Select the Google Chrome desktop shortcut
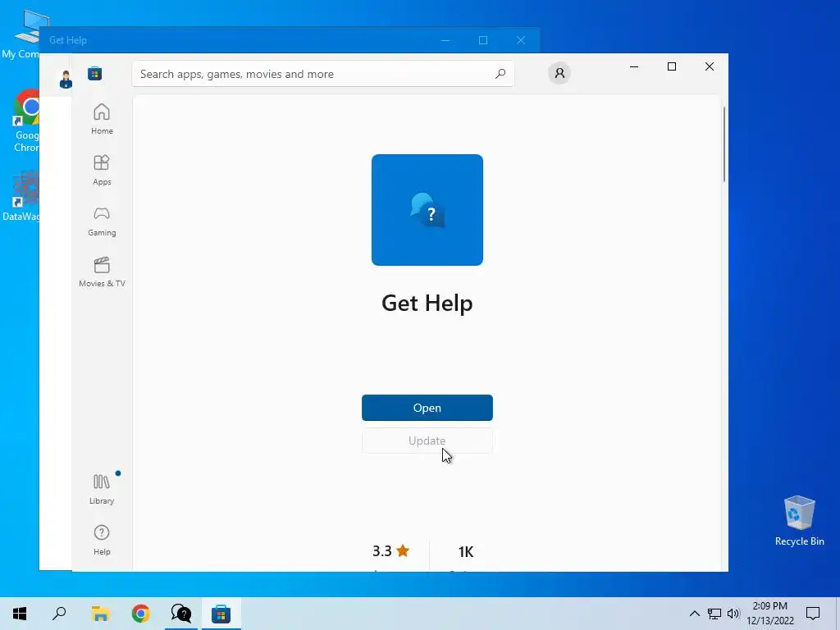 [25, 121]
